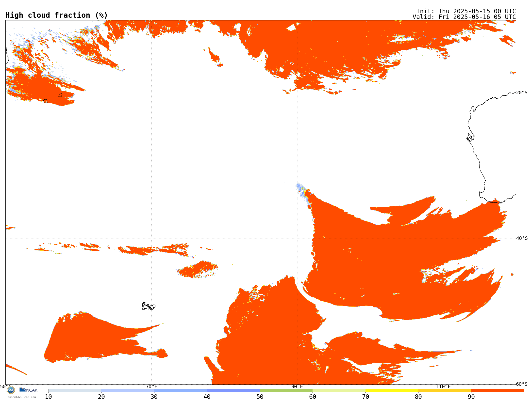Screen dimensions: 532x400
Task: Pick the 40-50 periwinkle colorbar segment
Action: (x=233, y=391)
